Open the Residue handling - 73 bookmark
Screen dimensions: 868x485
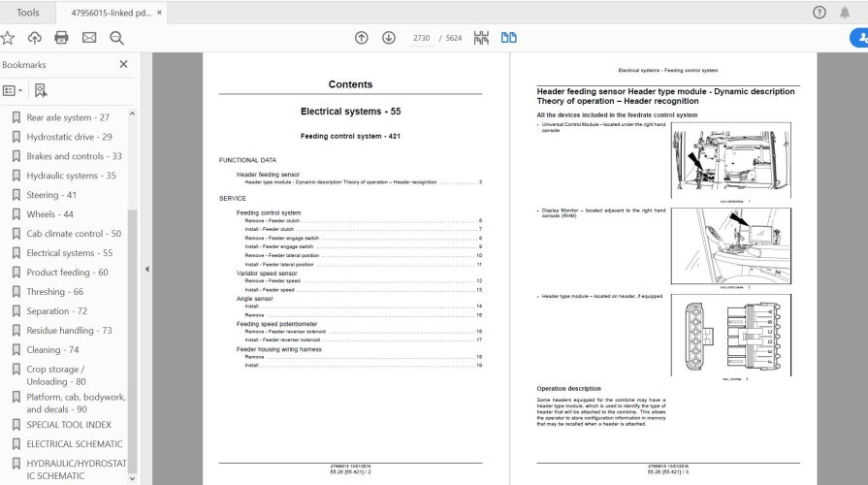tap(69, 331)
